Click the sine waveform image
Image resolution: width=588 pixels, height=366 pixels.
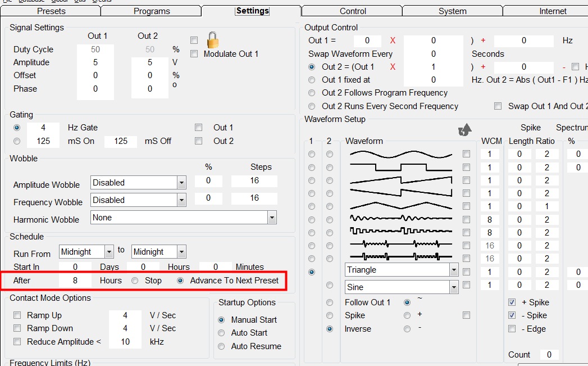tap(400, 154)
